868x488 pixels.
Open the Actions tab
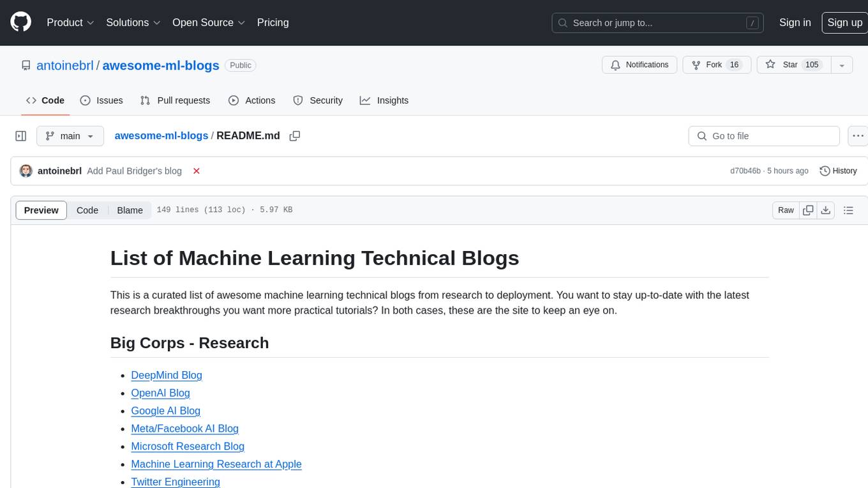click(x=252, y=100)
